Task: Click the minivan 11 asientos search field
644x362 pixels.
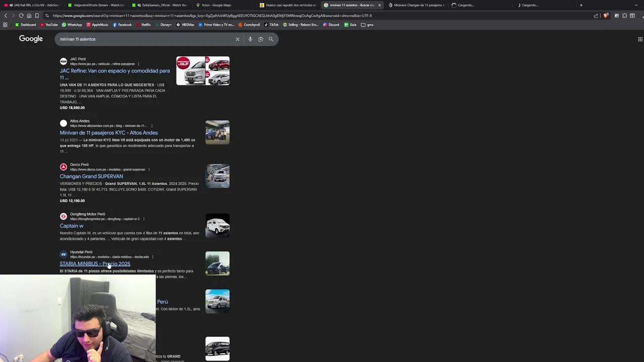Action: (146, 39)
